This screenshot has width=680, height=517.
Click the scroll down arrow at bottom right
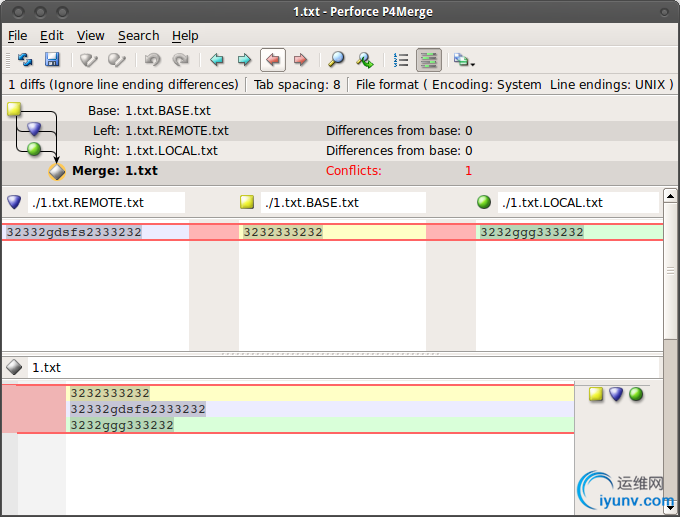click(671, 506)
